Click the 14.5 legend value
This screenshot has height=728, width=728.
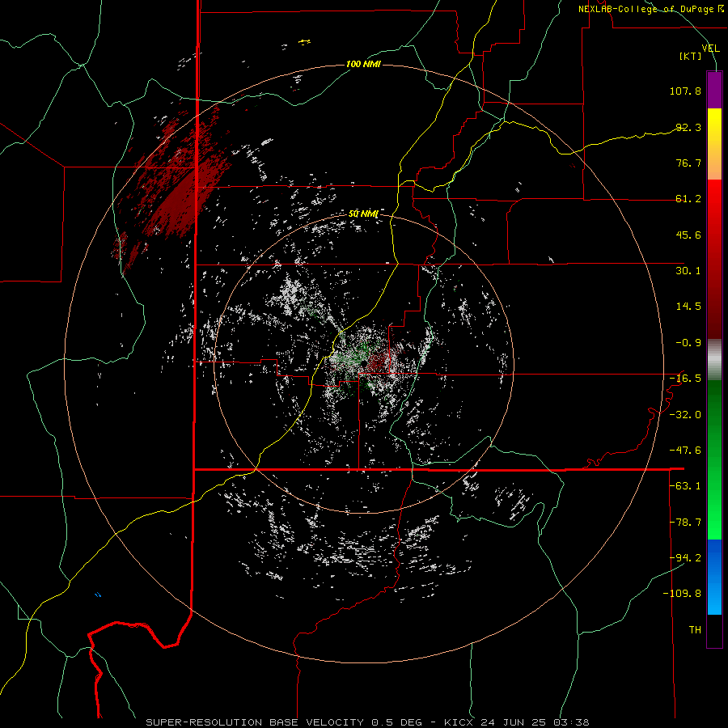click(x=688, y=307)
